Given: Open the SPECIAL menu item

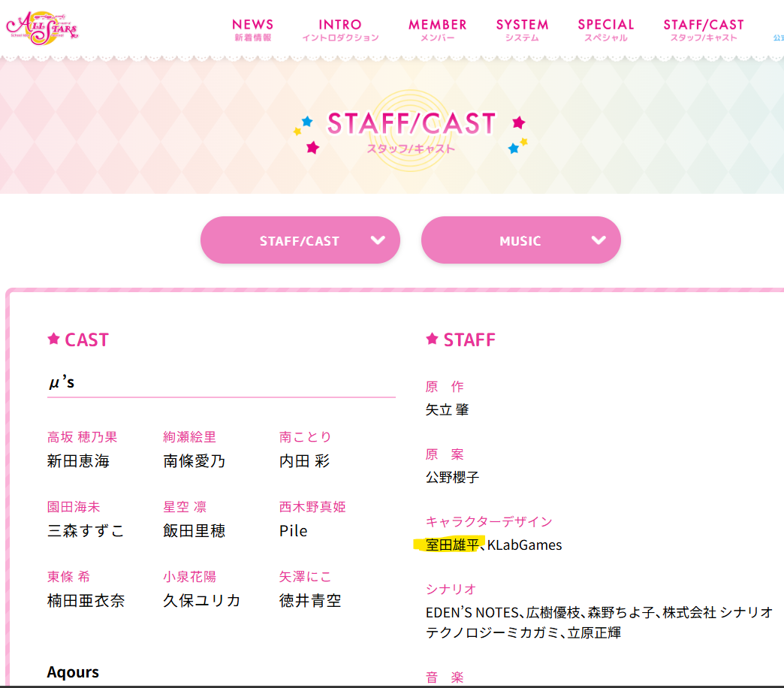Looking at the screenshot, I should coord(606,30).
